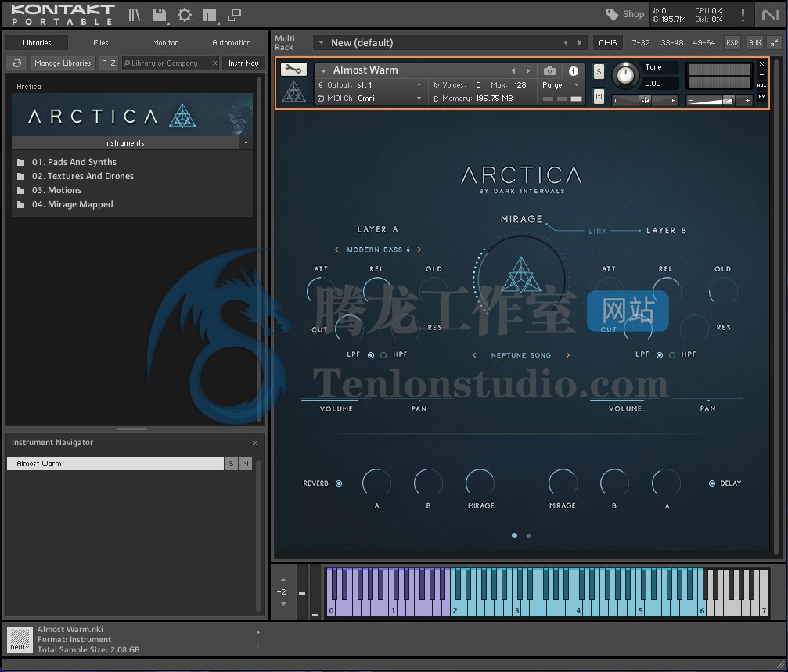This screenshot has width=788, height=672.
Task: Click the save floppy disk icon
Action: tap(160, 15)
